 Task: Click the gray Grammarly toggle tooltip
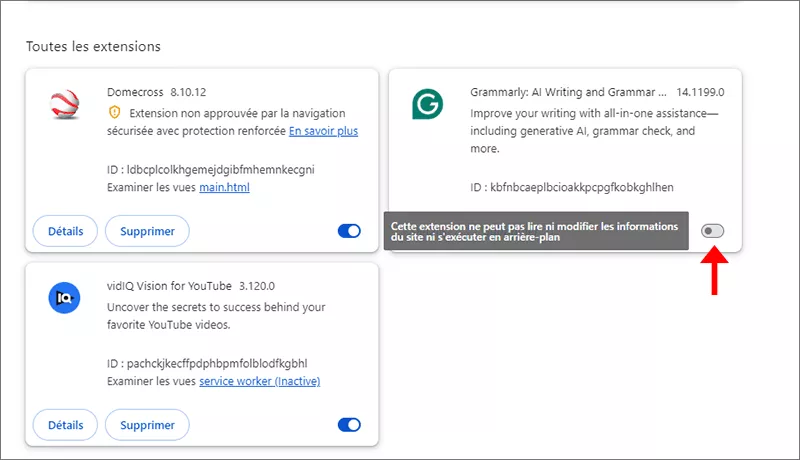pos(535,232)
